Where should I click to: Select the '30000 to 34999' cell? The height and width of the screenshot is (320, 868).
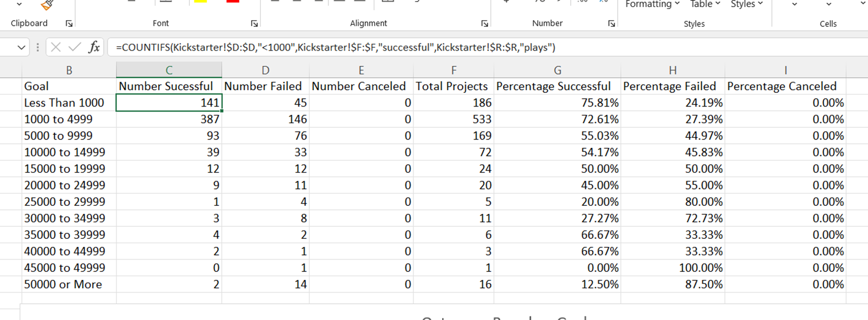(69, 218)
